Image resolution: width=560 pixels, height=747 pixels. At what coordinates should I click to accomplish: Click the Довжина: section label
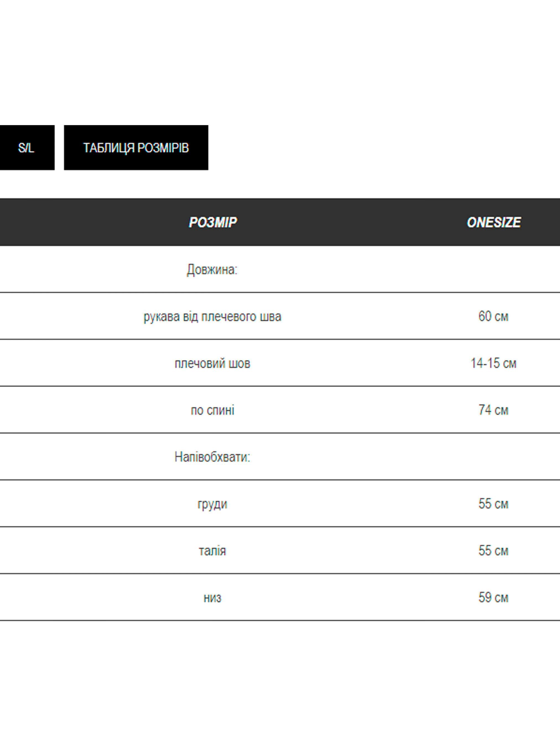point(212,269)
